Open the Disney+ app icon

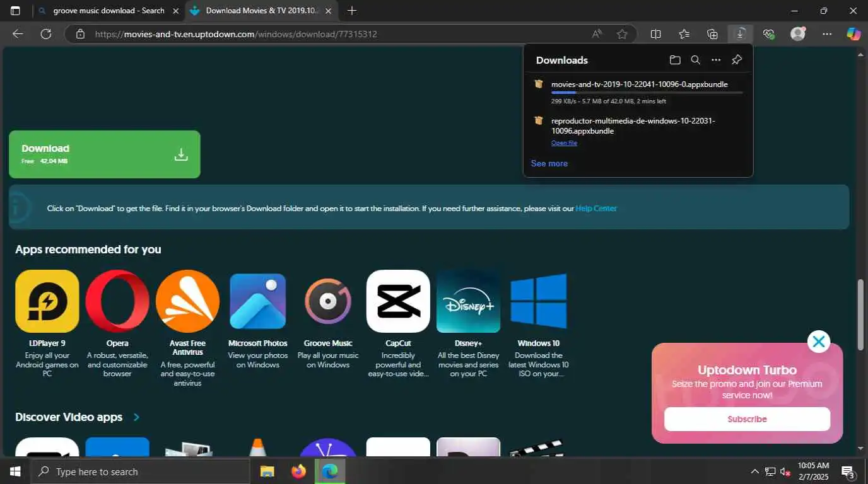click(468, 301)
